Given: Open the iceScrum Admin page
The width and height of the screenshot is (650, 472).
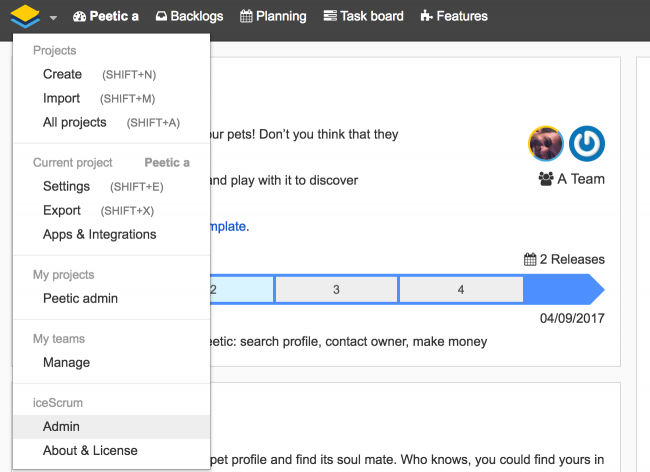Looking at the screenshot, I should click(x=61, y=426).
